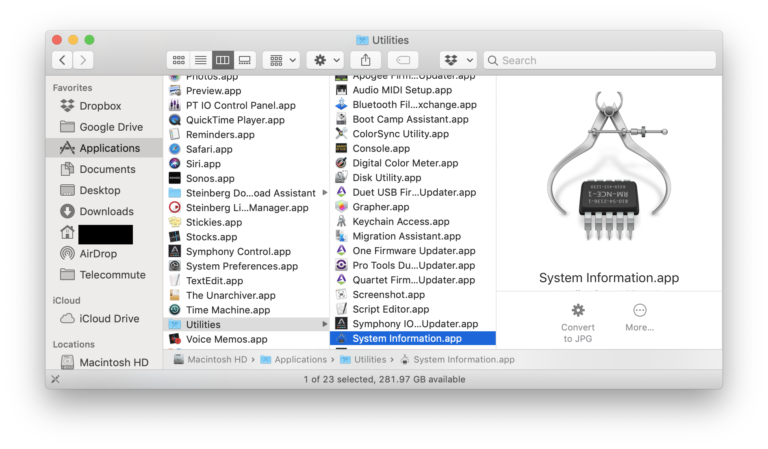This screenshot has width=768, height=449.
Task: Open Macintosh HD in the sidebar
Action: pos(104,362)
